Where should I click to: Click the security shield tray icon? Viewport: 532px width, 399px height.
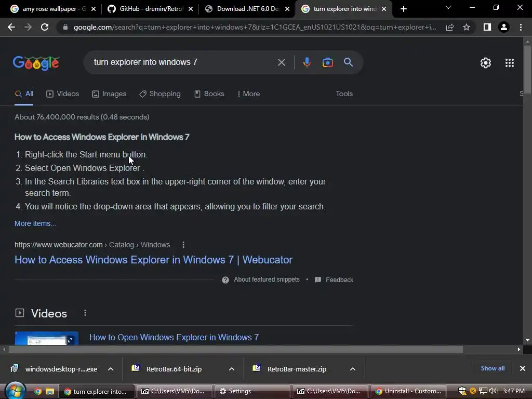[x=462, y=391]
